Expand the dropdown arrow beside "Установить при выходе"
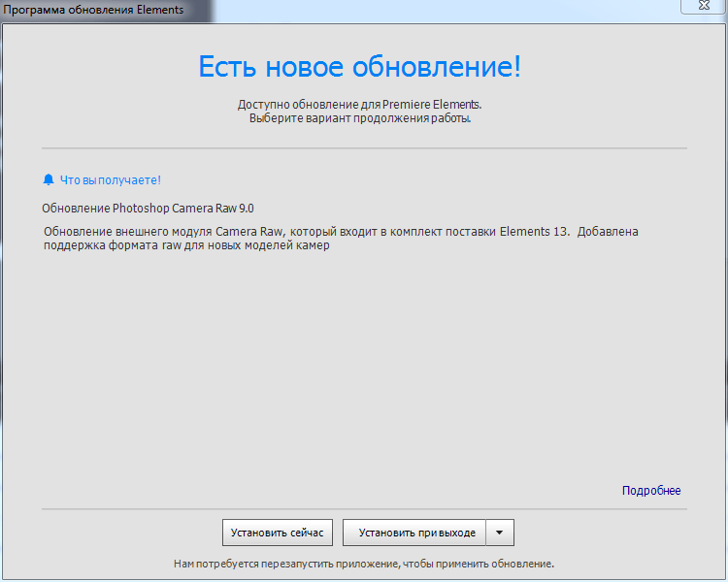Screen dimensions: 728x582 500,533
